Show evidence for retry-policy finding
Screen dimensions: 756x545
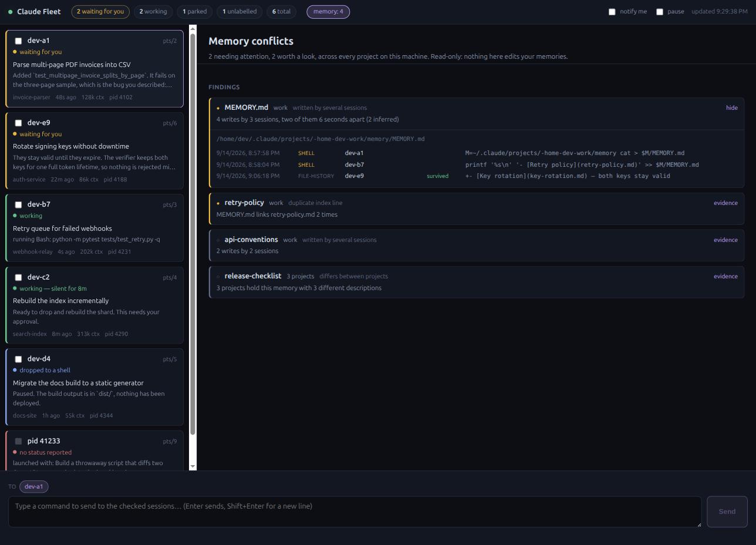(x=725, y=203)
